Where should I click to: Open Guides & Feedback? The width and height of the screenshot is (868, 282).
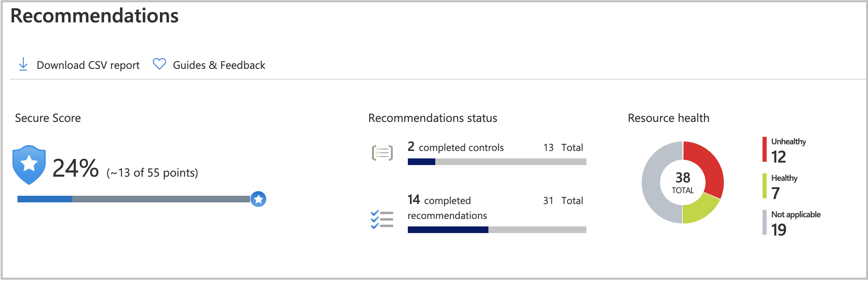point(219,65)
